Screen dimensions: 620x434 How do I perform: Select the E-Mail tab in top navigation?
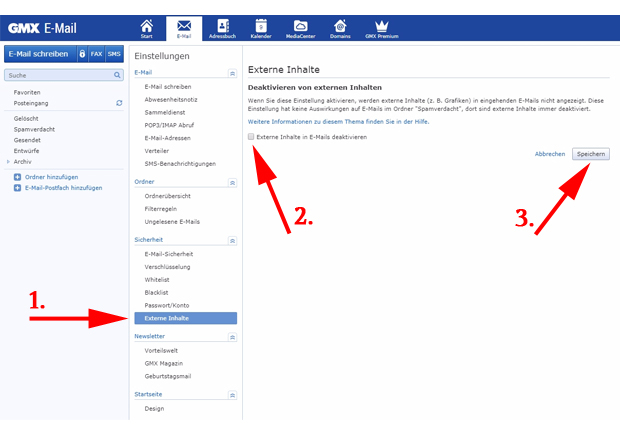coord(184,27)
